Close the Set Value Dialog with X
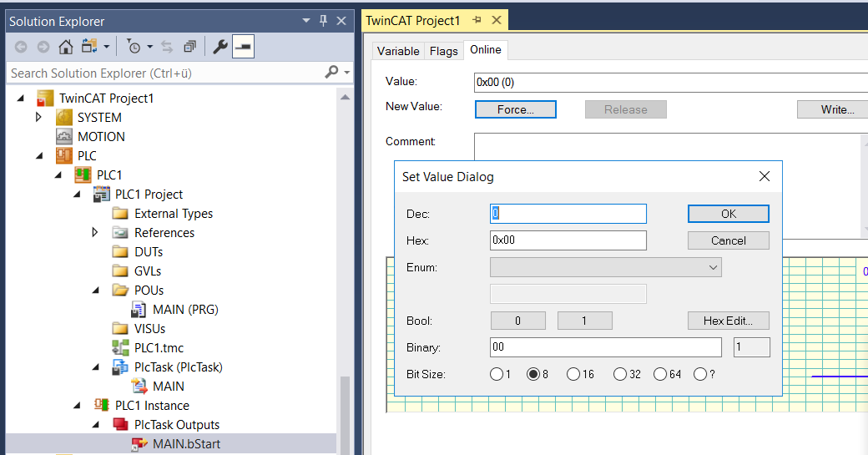This screenshot has height=455, width=868. click(x=765, y=176)
